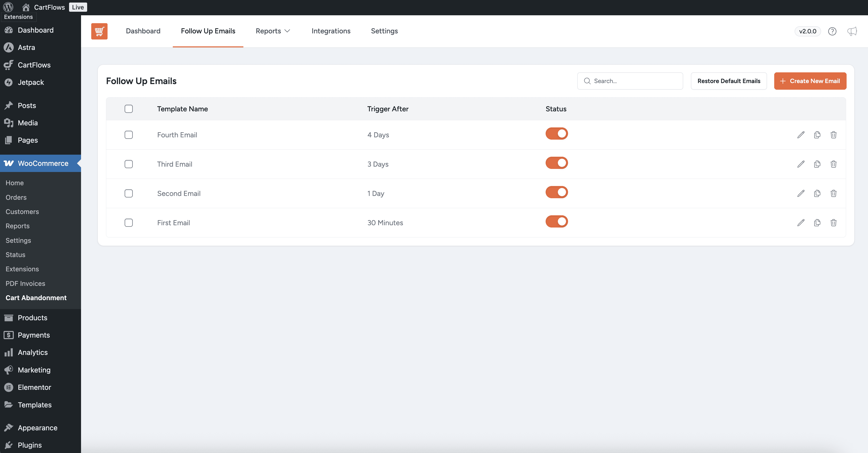
Task: Expand the Reports dropdown menu
Action: coord(272,31)
